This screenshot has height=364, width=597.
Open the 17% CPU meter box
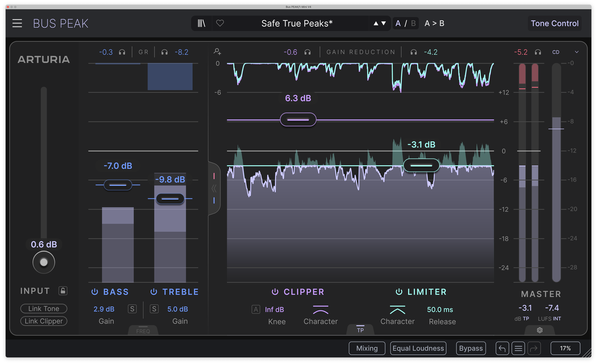[565, 348]
